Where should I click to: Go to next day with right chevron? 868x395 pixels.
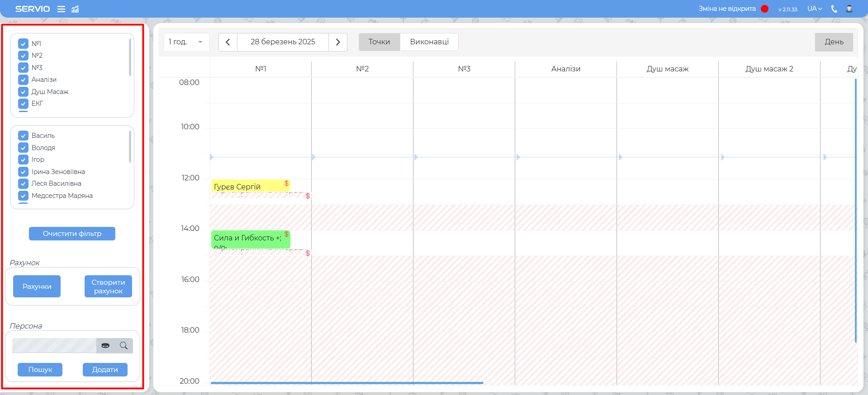tap(337, 42)
